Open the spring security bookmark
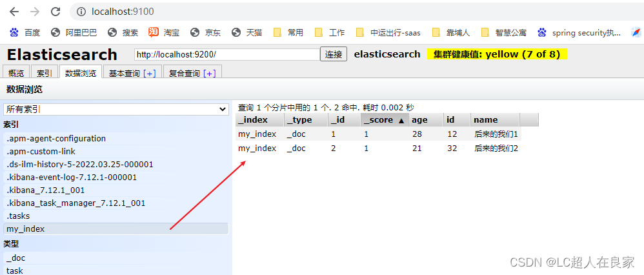Image resolution: width=644 pixels, height=275 pixels. click(579, 32)
